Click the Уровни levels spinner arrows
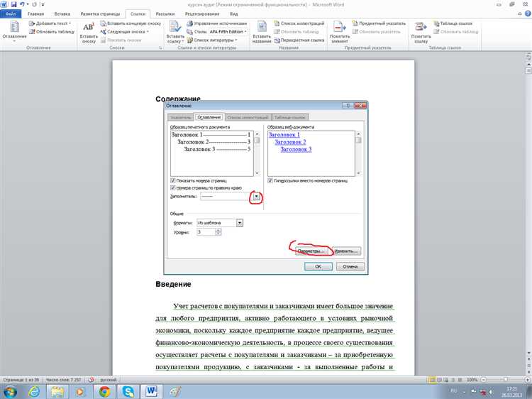This screenshot has height=399, width=532. [218, 232]
